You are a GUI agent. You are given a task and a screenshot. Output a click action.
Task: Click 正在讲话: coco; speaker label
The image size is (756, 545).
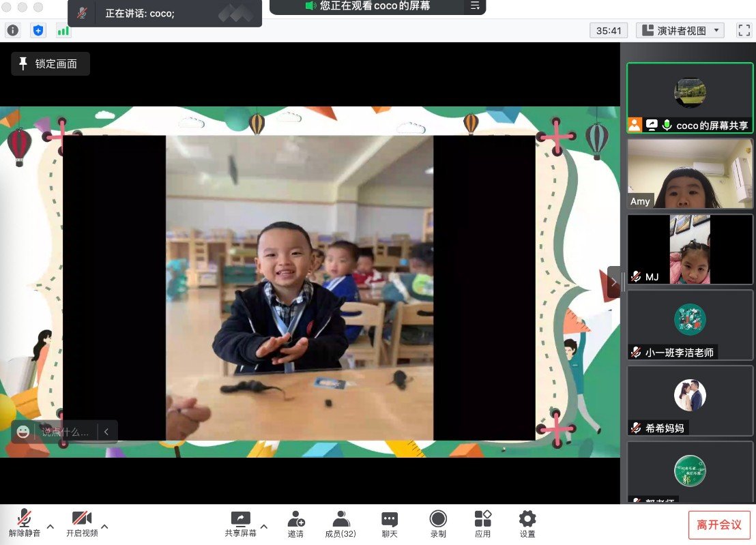pos(140,14)
